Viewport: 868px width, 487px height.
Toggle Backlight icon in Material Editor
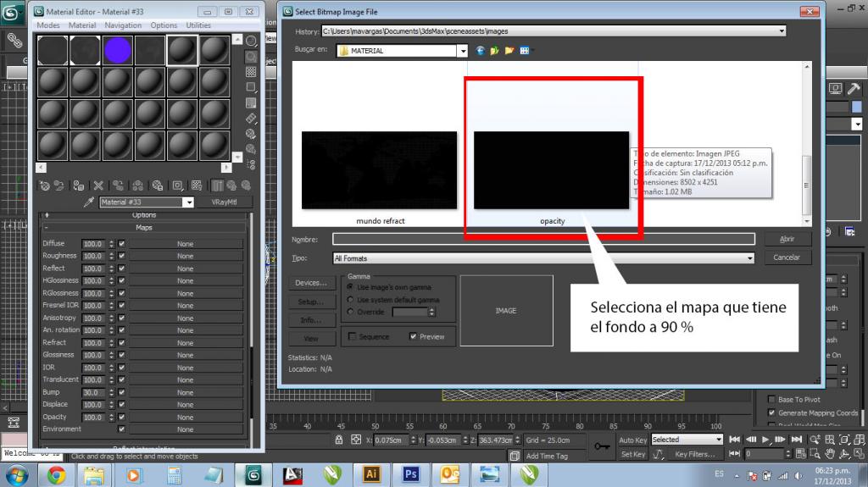(251, 57)
